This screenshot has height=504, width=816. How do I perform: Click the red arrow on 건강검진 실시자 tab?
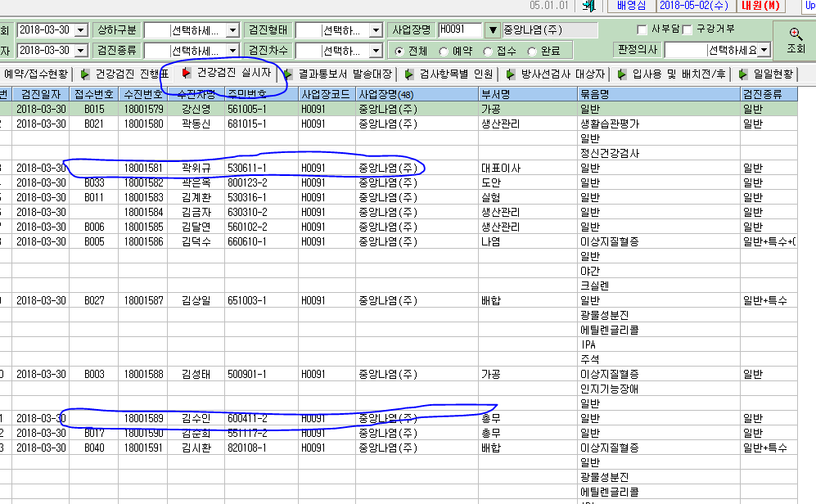click(x=186, y=73)
